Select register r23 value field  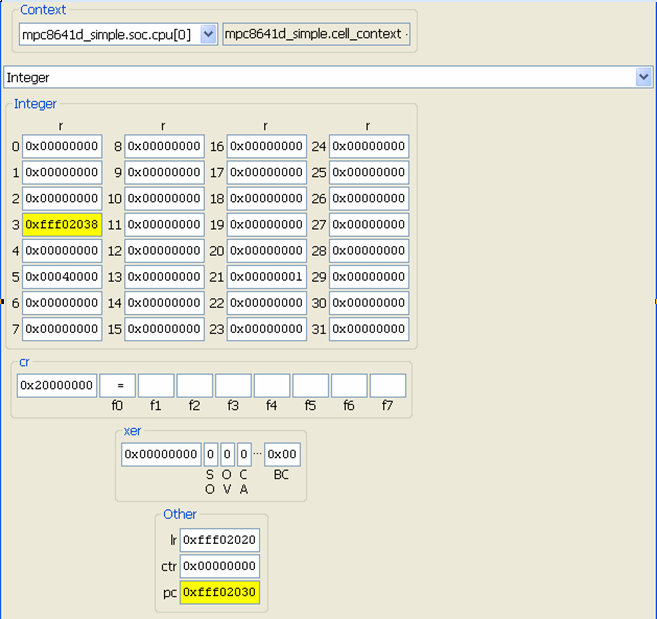tap(266, 329)
